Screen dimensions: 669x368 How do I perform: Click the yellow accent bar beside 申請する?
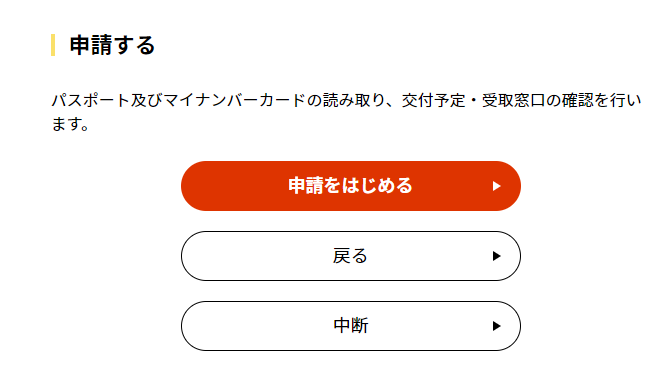(53, 45)
